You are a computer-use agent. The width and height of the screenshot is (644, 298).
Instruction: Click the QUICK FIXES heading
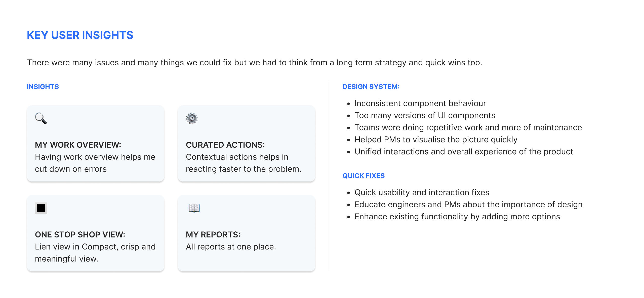pos(364,176)
